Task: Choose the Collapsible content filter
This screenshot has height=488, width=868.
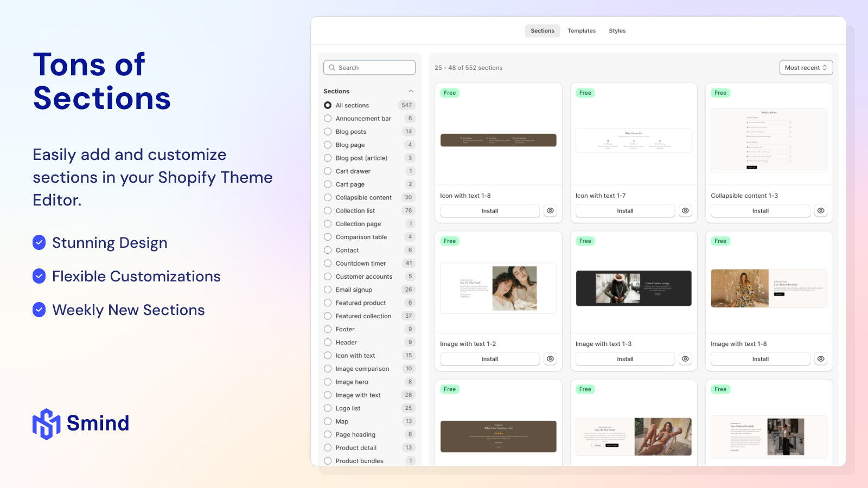Action: [328, 197]
